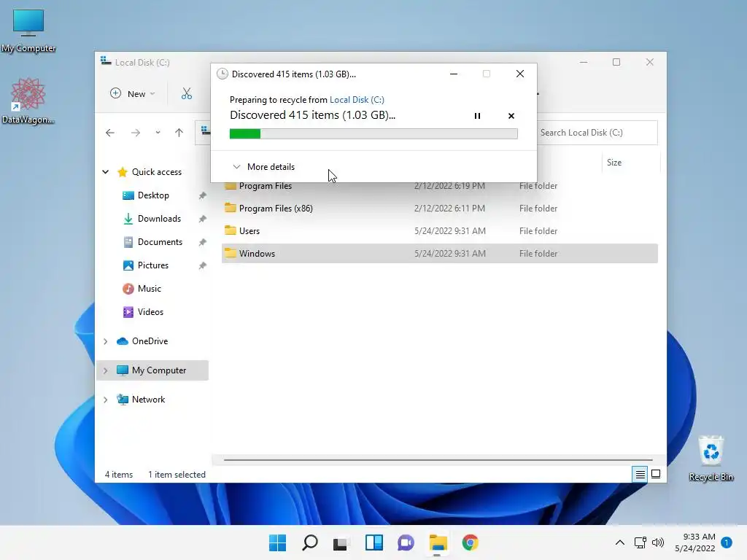The height and width of the screenshot is (560, 747).
Task: Click the horizontal scrollbar in file list
Action: 438,460
